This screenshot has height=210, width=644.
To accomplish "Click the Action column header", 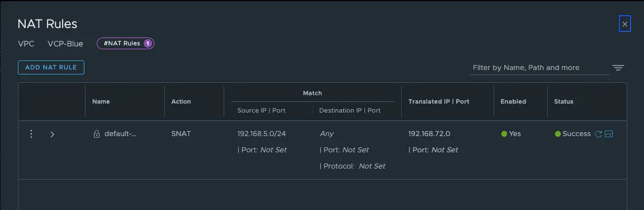I will (181, 101).
